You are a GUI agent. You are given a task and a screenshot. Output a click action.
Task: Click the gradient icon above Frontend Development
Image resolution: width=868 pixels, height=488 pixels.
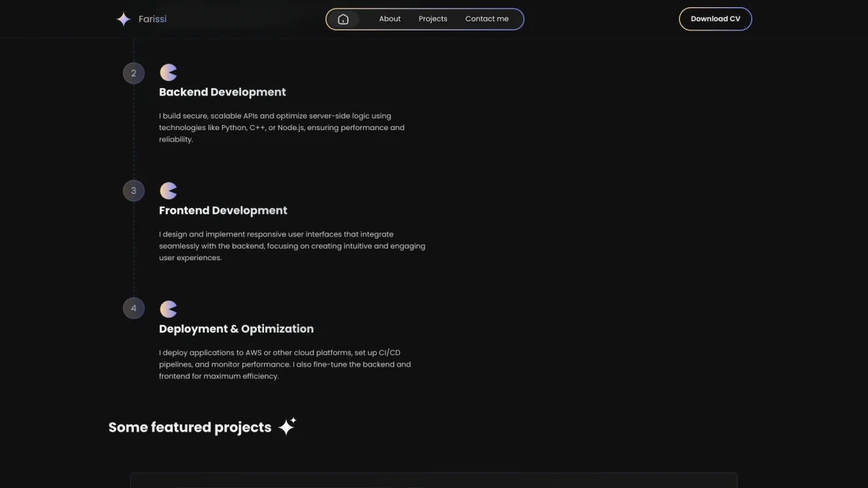169,191
